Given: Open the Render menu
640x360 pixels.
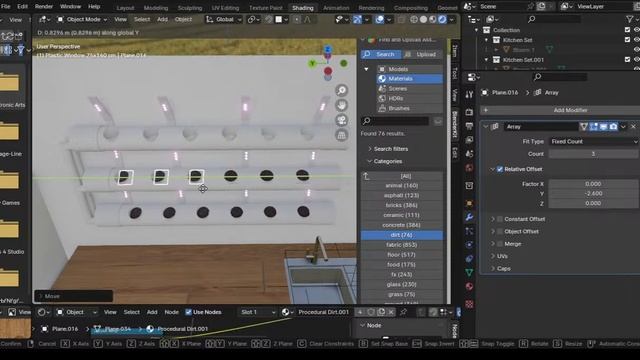Looking at the screenshot, I should tap(44, 7).
